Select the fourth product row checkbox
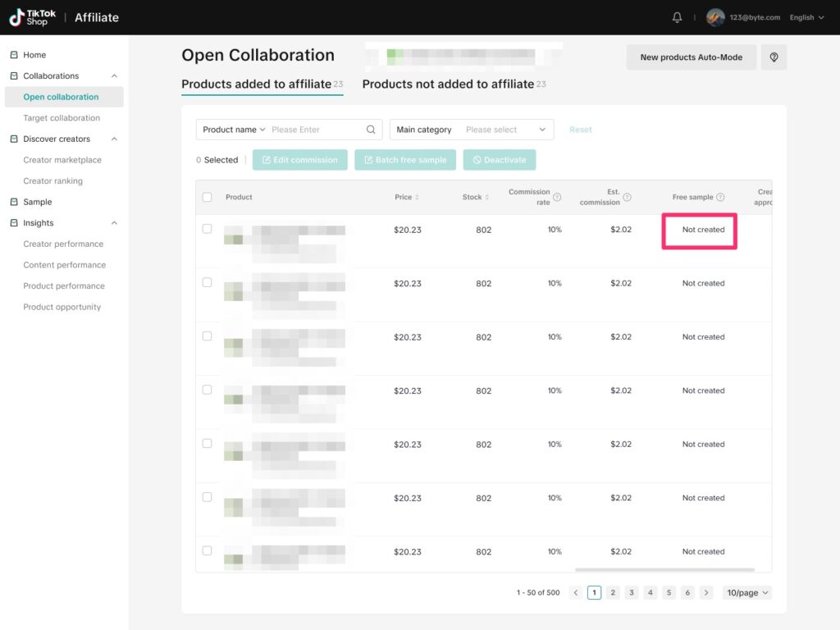This screenshot has width=840, height=630. 208,390
